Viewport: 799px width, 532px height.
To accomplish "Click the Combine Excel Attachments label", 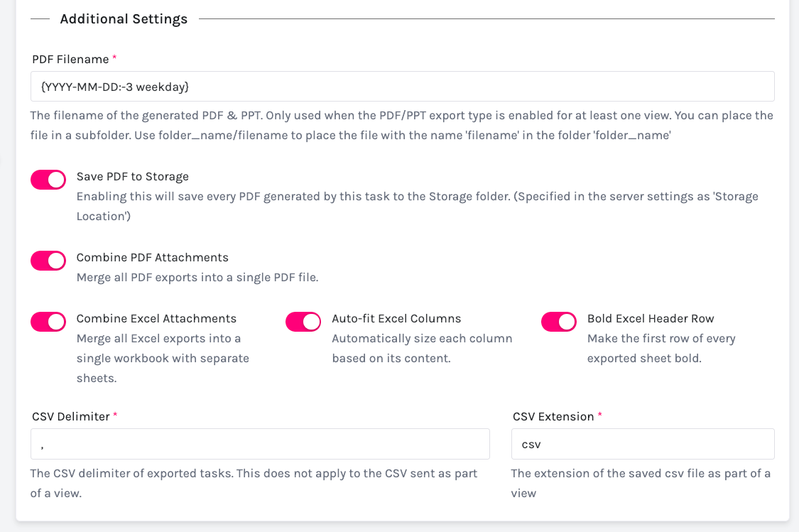I will [156, 318].
